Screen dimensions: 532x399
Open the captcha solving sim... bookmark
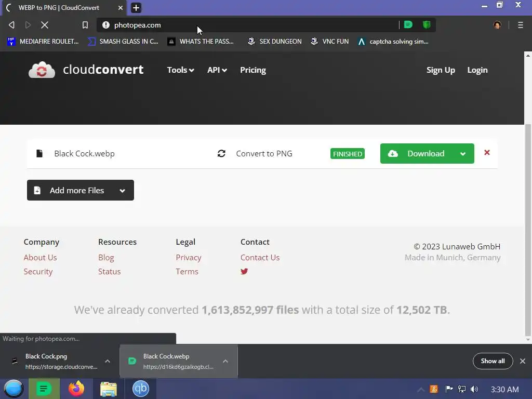click(x=393, y=42)
